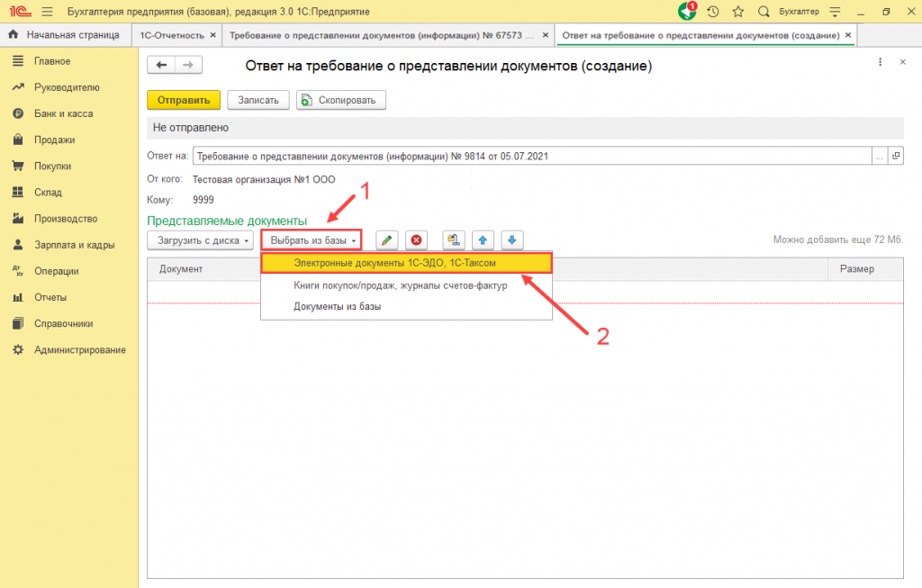Click the ellipsis select button in Ответ на
922x588 pixels.
880,156
